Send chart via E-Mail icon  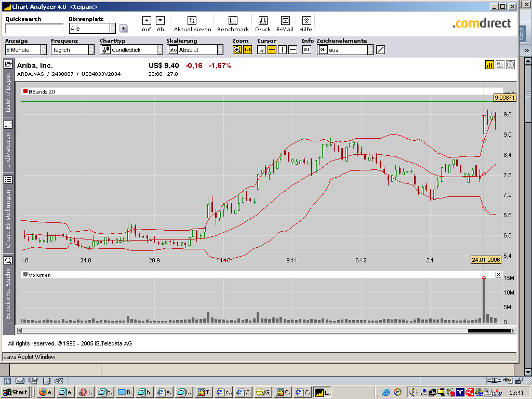point(285,21)
